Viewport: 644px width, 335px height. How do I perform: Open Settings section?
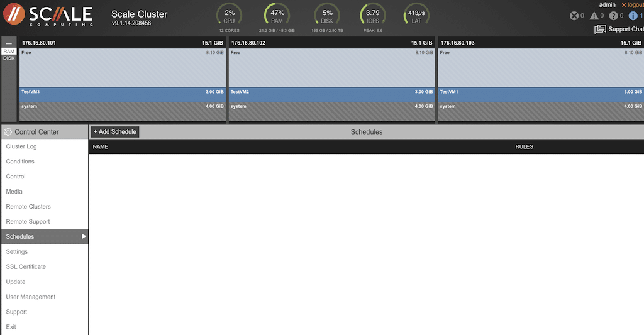(x=45, y=251)
